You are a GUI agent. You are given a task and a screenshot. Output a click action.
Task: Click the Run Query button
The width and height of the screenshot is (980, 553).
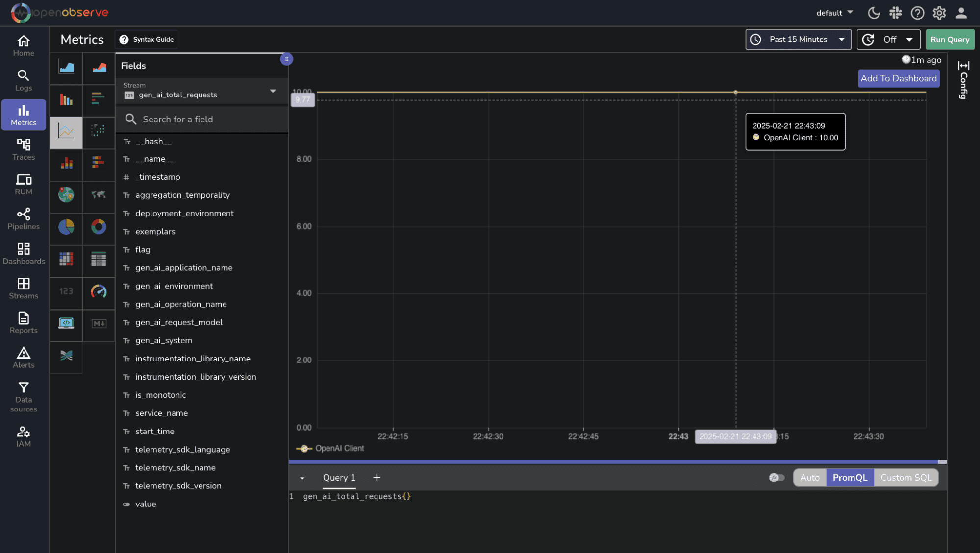[950, 39]
